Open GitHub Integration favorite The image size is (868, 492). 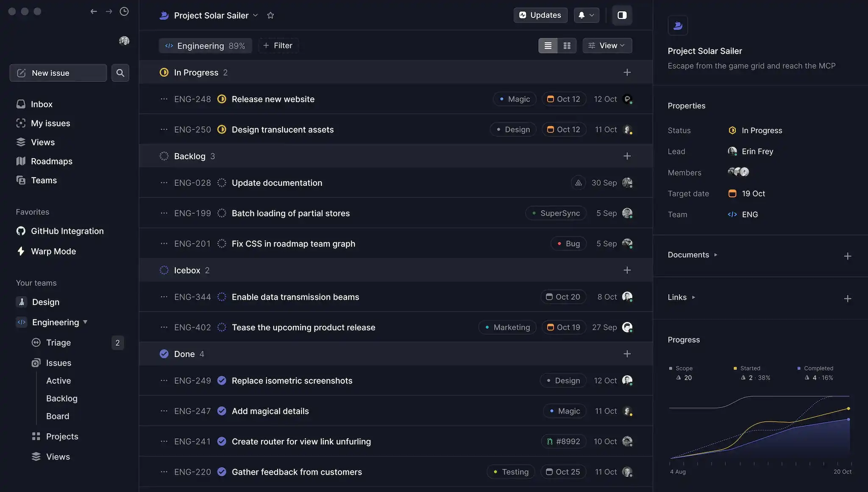(67, 231)
